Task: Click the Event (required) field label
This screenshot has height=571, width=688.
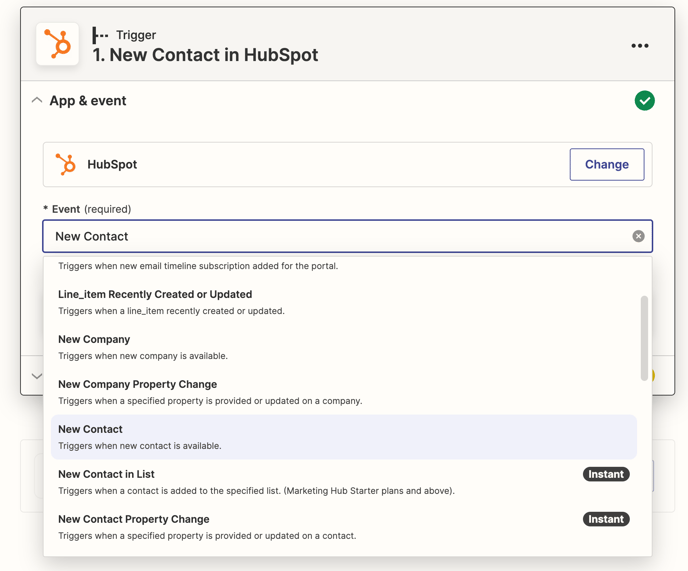Action: (x=87, y=209)
